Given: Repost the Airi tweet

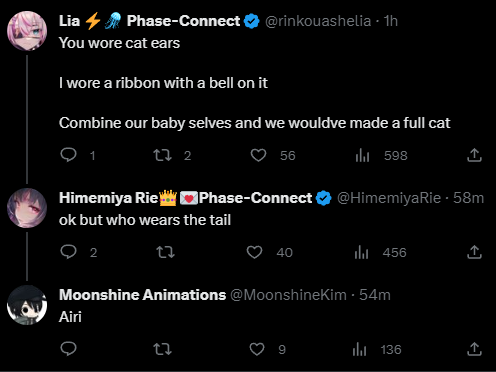Looking at the screenshot, I should [x=162, y=349].
